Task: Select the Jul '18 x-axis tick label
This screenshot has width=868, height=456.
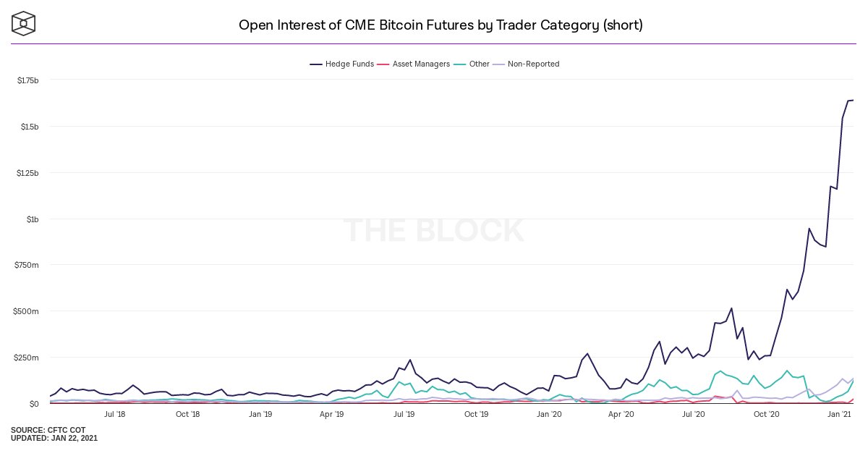Action: coord(115,415)
